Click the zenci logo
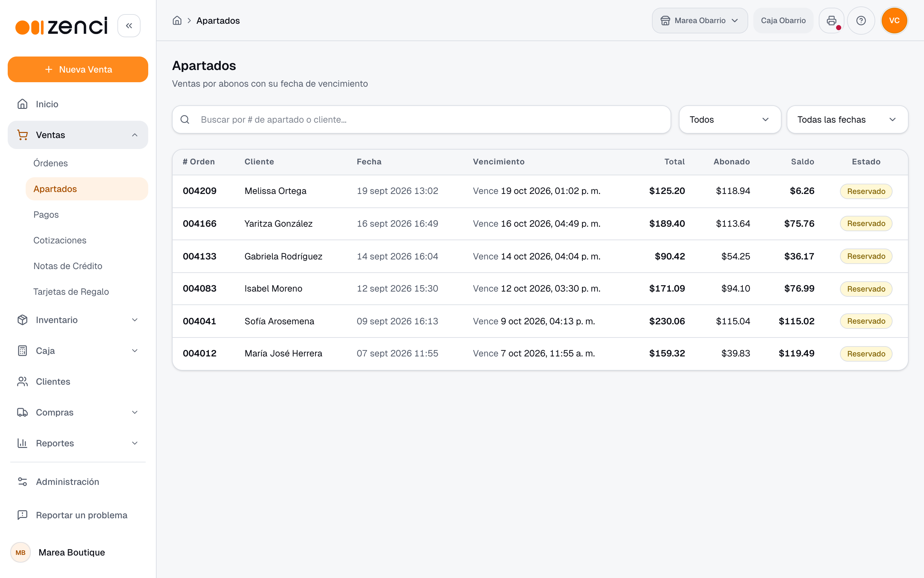924x578 pixels. click(x=62, y=26)
